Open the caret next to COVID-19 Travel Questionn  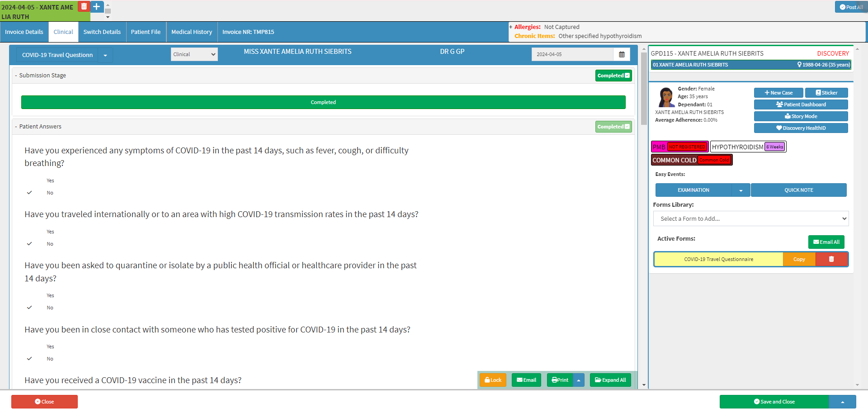point(105,55)
